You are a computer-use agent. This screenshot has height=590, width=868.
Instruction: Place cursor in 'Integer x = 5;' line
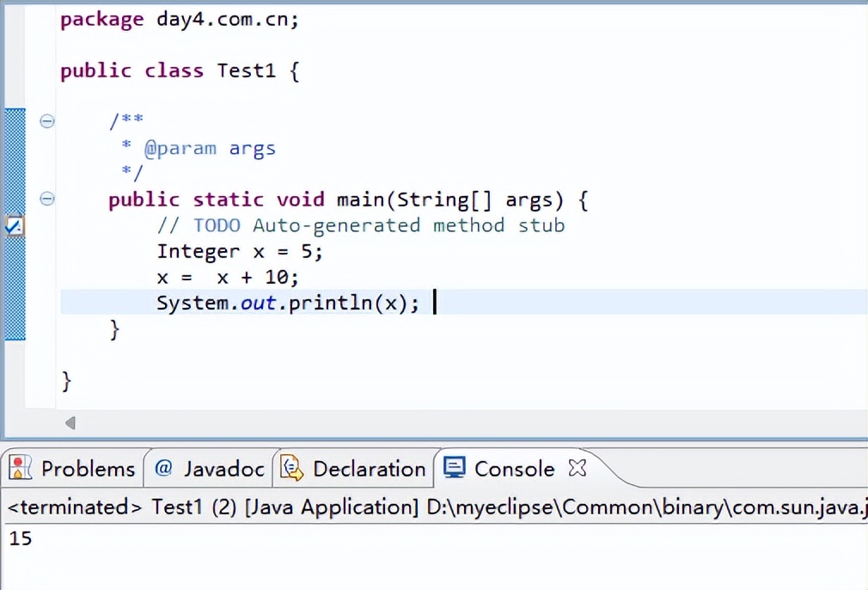coord(240,251)
